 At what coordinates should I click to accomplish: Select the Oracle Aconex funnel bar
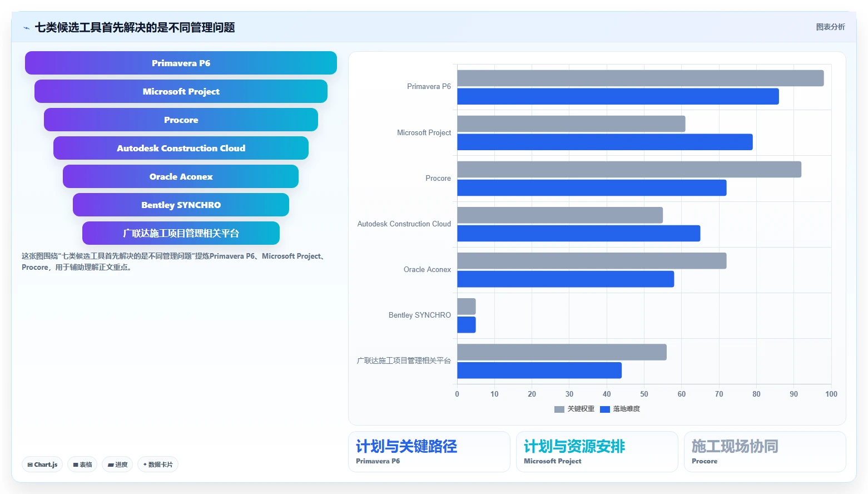click(x=181, y=176)
